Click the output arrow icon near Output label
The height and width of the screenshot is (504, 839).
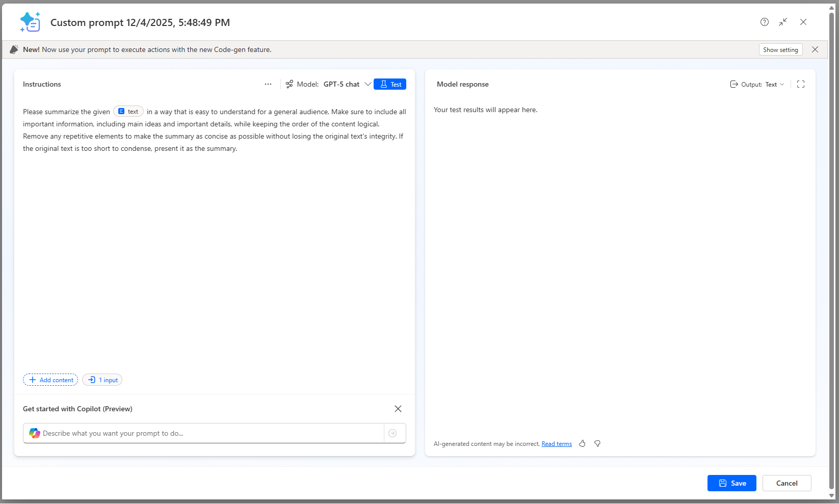pos(733,84)
